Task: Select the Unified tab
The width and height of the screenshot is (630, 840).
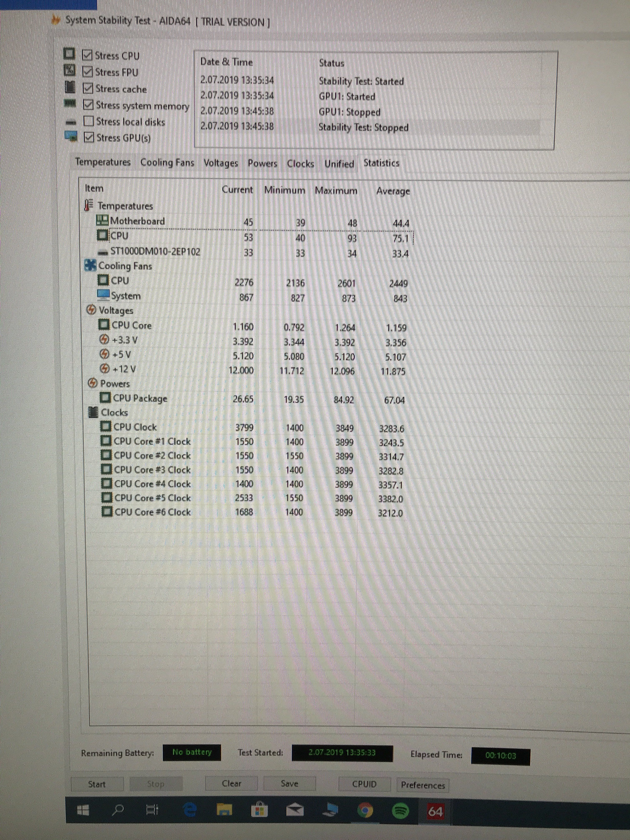Action: 339,164
